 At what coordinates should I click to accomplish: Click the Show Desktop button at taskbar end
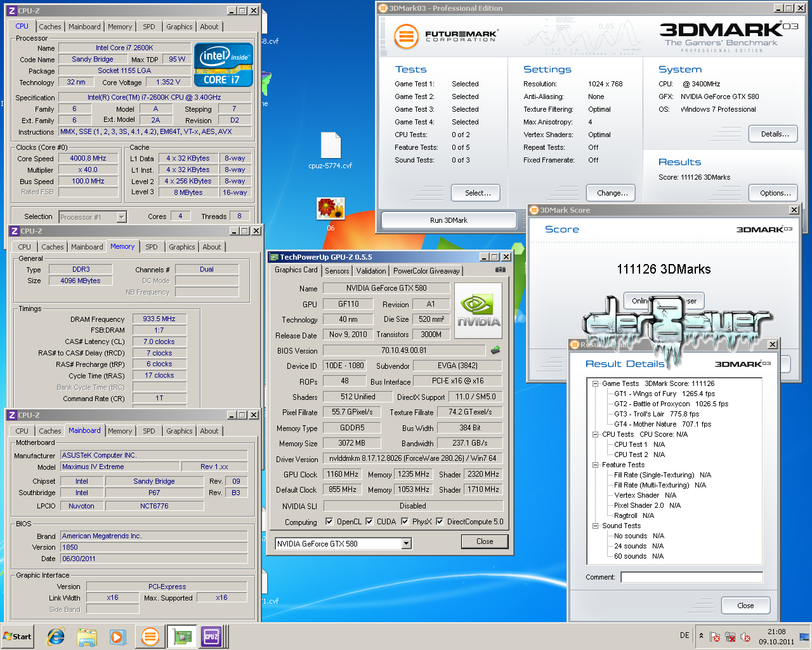click(x=804, y=637)
